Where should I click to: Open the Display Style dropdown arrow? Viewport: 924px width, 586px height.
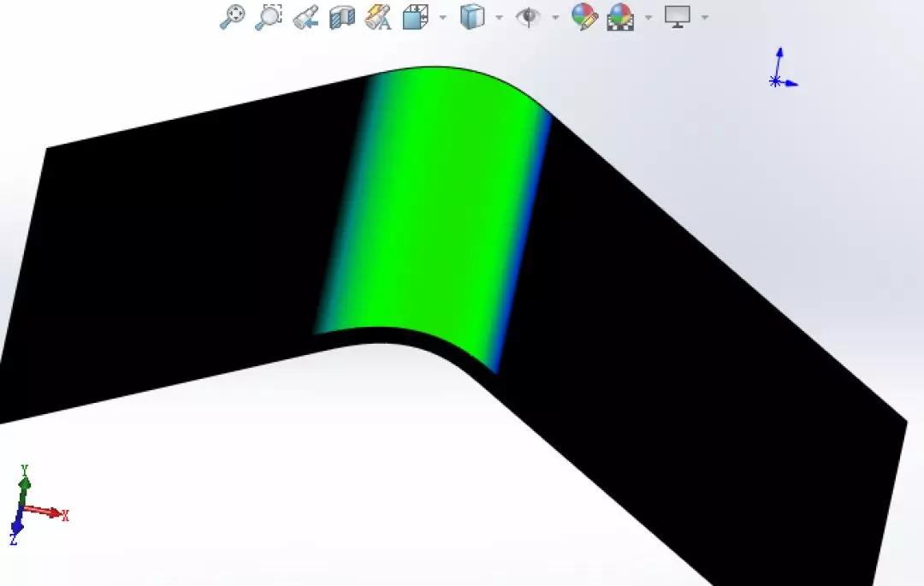pos(499,17)
